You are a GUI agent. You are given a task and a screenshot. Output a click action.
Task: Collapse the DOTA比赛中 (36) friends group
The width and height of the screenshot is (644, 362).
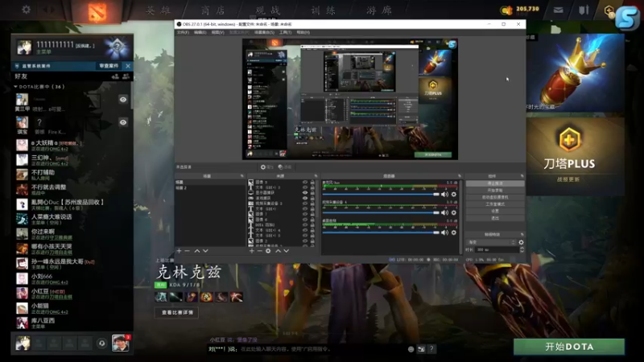click(x=15, y=87)
